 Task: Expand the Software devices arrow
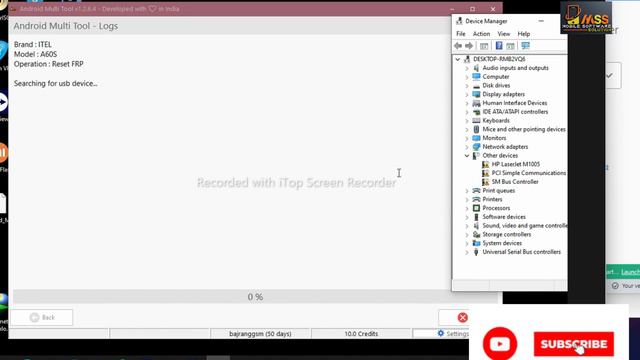point(467,217)
